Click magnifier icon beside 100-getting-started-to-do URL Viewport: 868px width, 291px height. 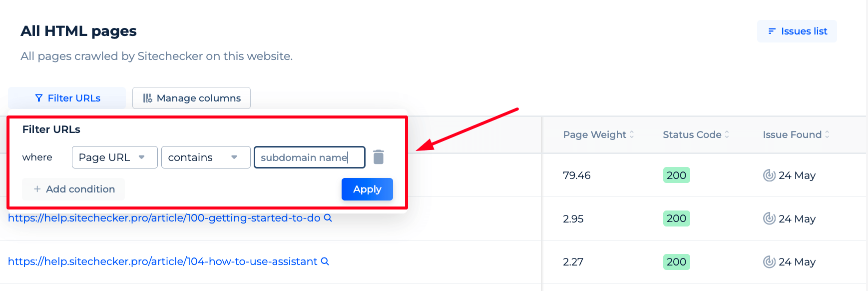tap(328, 218)
